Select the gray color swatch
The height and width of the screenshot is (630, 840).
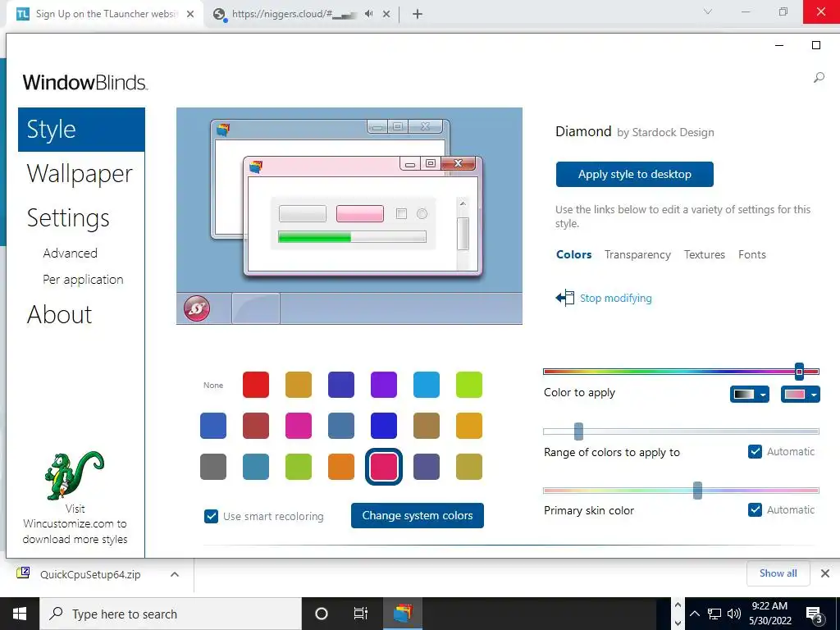pyautogui.click(x=213, y=467)
